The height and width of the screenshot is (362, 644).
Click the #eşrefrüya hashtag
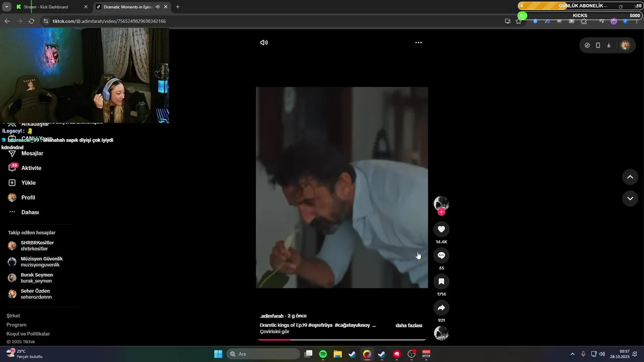(x=320, y=325)
